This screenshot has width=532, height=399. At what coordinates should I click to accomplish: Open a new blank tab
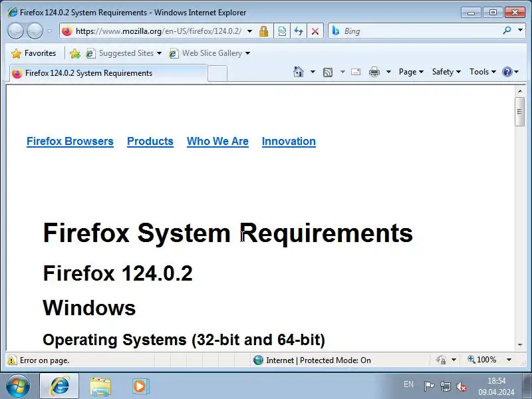(217, 74)
